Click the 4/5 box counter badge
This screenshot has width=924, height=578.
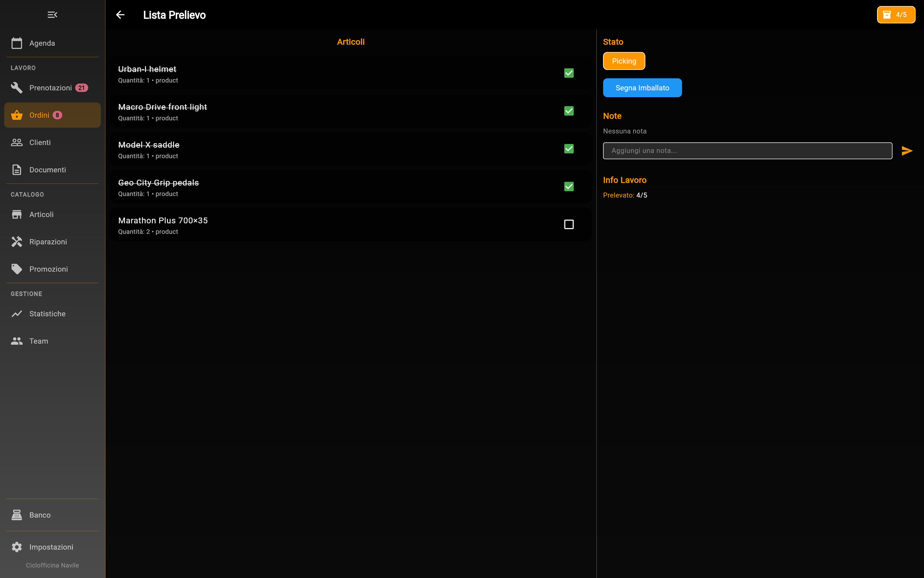(x=896, y=14)
